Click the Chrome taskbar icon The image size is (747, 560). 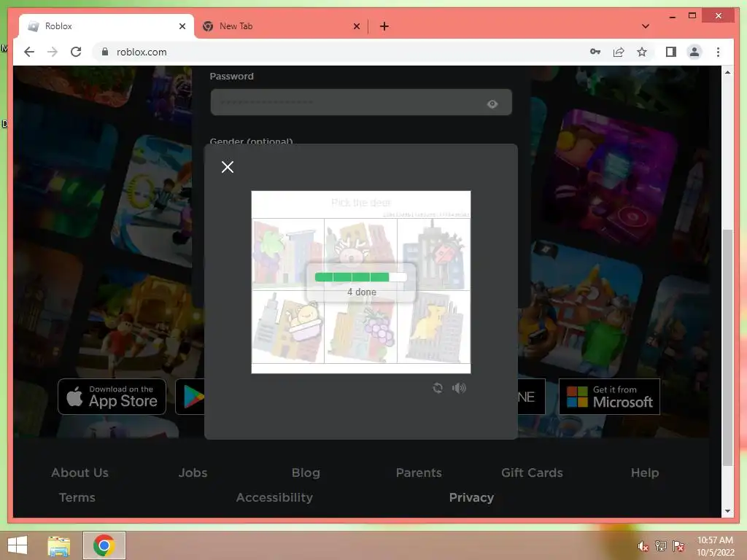coord(104,545)
